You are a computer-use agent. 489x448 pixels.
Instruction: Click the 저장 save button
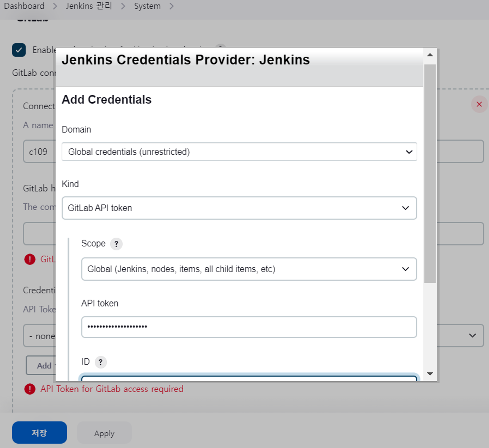pos(39,433)
